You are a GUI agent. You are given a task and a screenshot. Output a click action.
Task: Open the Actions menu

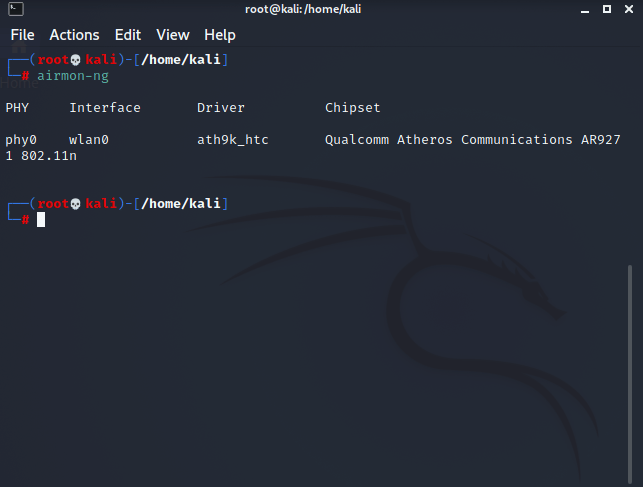74,35
